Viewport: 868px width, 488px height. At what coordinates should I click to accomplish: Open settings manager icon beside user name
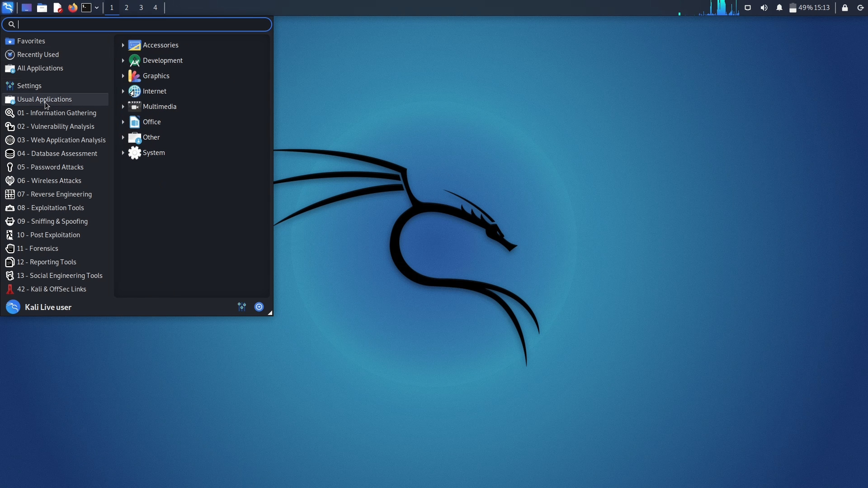click(242, 307)
